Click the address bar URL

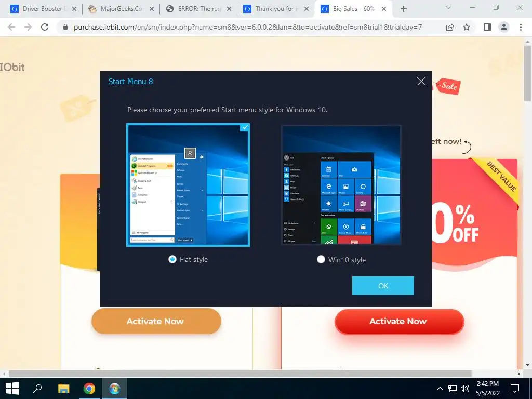point(248,27)
